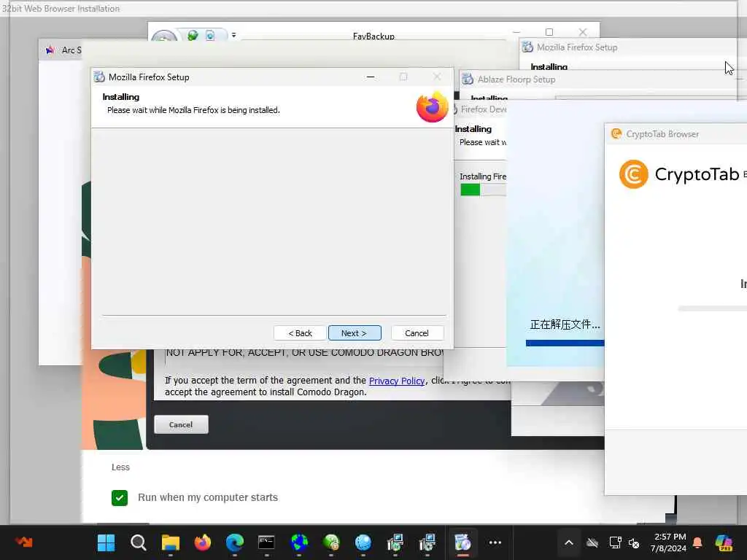This screenshot has height=560, width=747.
Task: Click the blue document icon in the FavBackup toolbar
Action: pyautogui.click(x=210, y=35)
